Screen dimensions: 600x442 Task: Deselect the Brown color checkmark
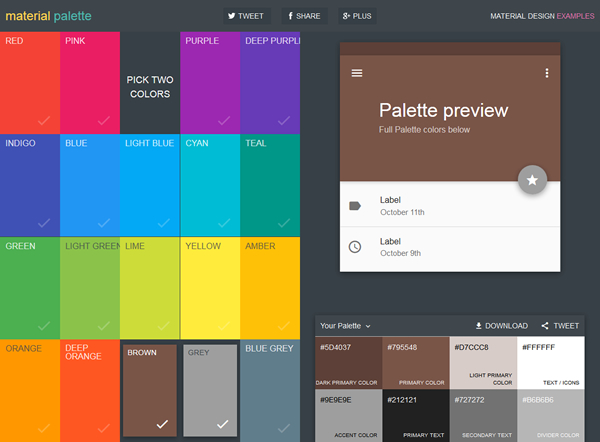pyautogui.click(x=162, y=424)
